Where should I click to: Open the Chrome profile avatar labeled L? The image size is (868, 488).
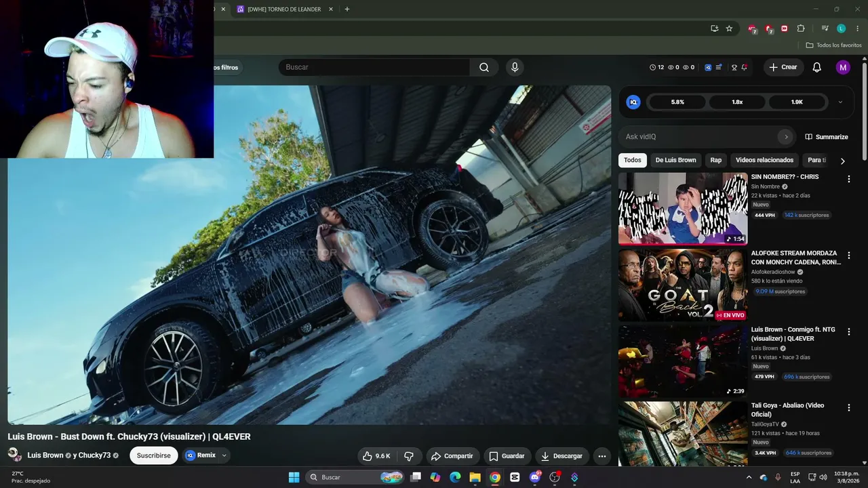[841, 28]
